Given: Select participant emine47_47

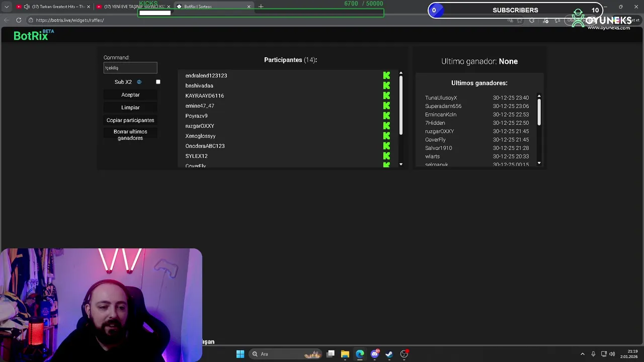Looking at the screenshot, I should [x=200, y=106].
